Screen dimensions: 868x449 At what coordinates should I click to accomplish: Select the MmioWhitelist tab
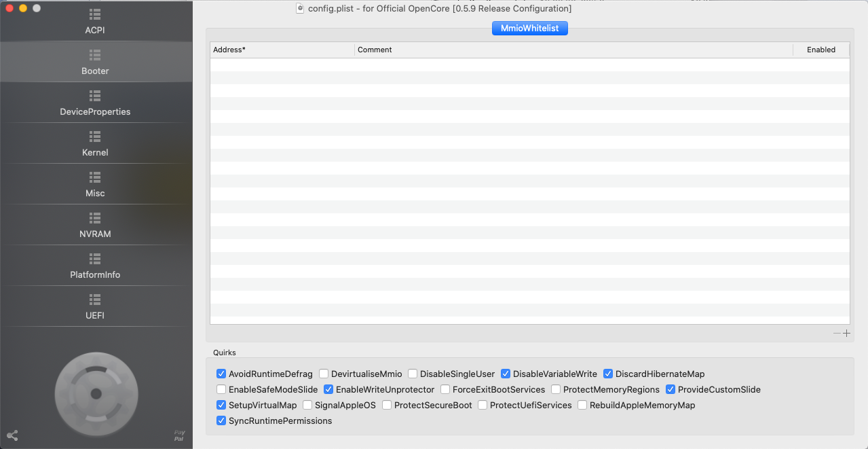tap(529, 29)
